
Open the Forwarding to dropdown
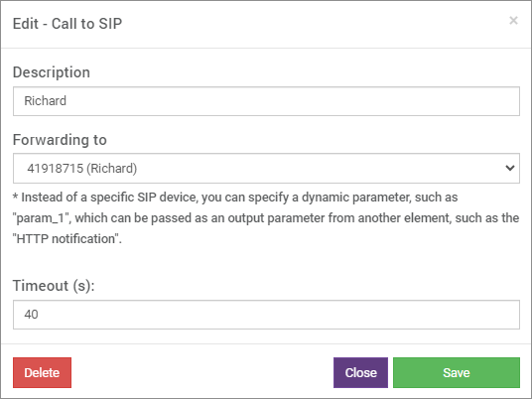pyautogui.click(x=266, y=169)
